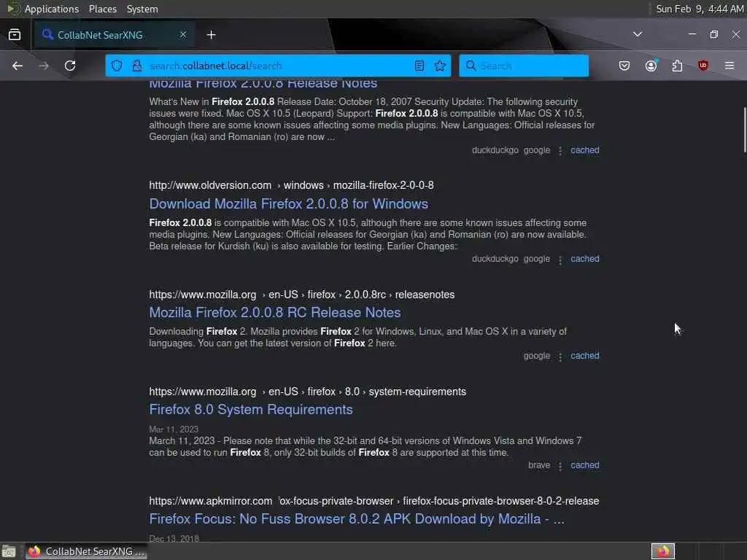Image resolution: width=747 pixels, height=560 pixels.
Task: Open Firefox Focus 8.0.2 APK Download result
Action: (357, 518)
